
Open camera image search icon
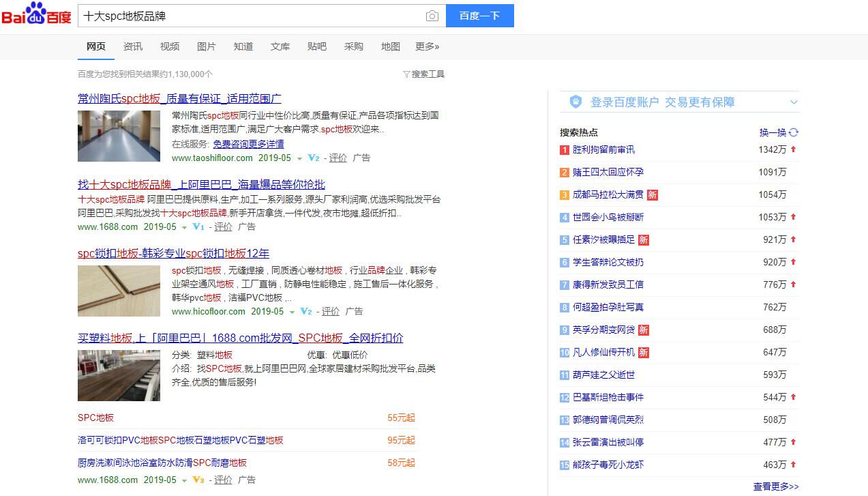pyautogui.click(x=432, y=16)
